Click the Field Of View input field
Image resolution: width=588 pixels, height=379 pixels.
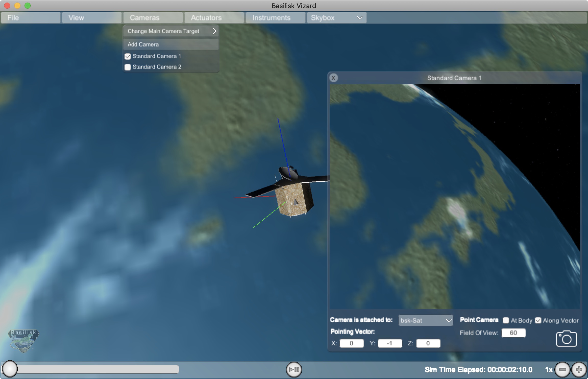point(513,333)
